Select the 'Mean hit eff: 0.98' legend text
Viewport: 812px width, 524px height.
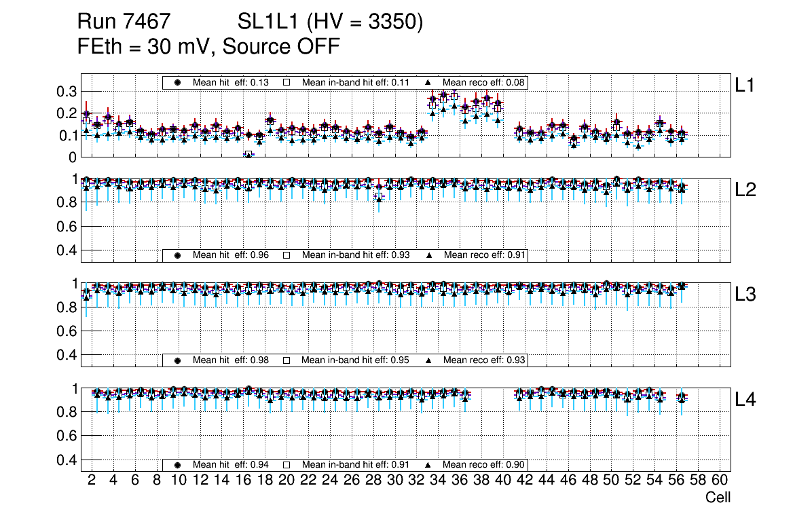[231, 360]
